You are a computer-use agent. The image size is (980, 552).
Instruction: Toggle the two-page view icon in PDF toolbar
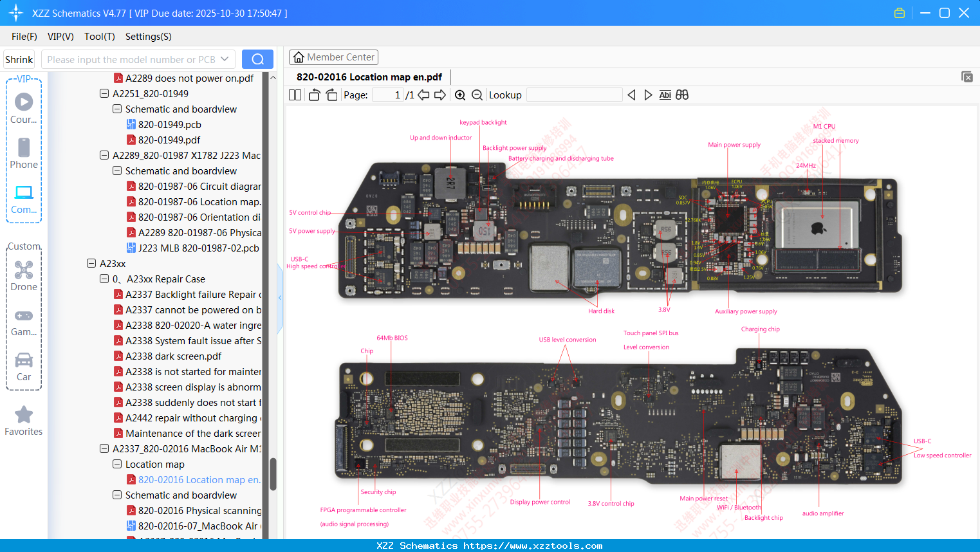295,95
